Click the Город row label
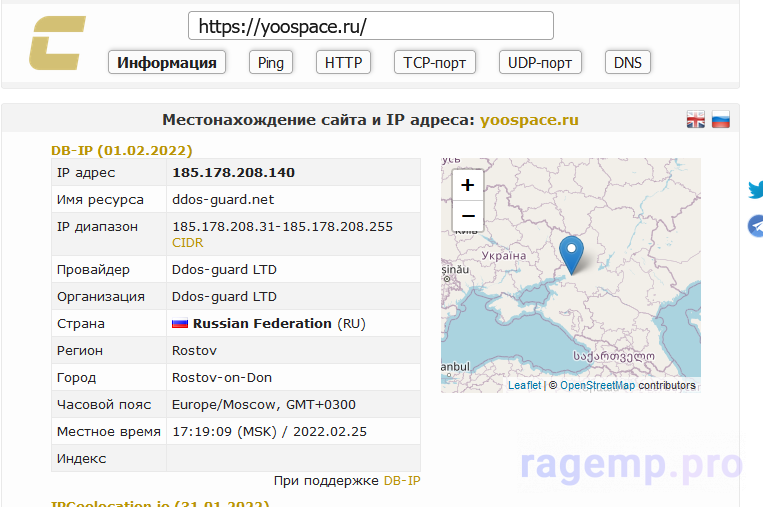The height and width of the screenshot is (507, 763). [x=76, y=378]
